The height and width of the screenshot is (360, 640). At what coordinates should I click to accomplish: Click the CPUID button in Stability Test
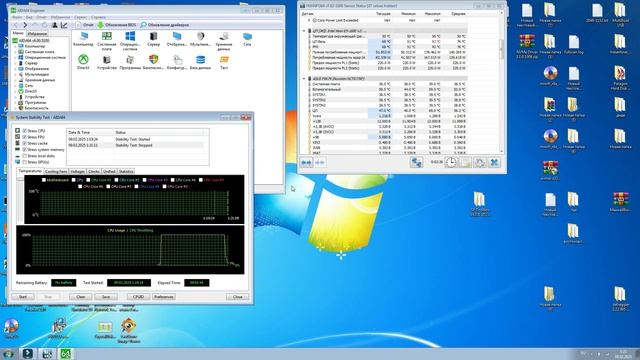(x=138, y=297)
